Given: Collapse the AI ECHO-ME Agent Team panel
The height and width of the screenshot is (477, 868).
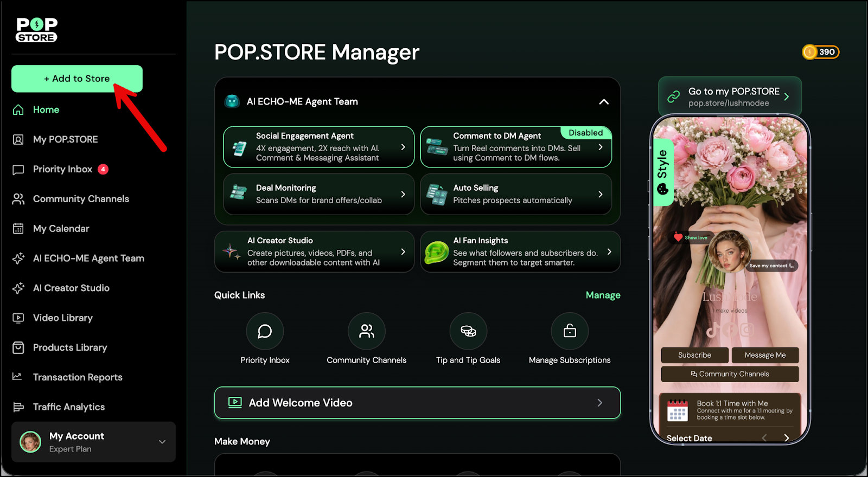Looking at the screenshot, I should [603, 102].
